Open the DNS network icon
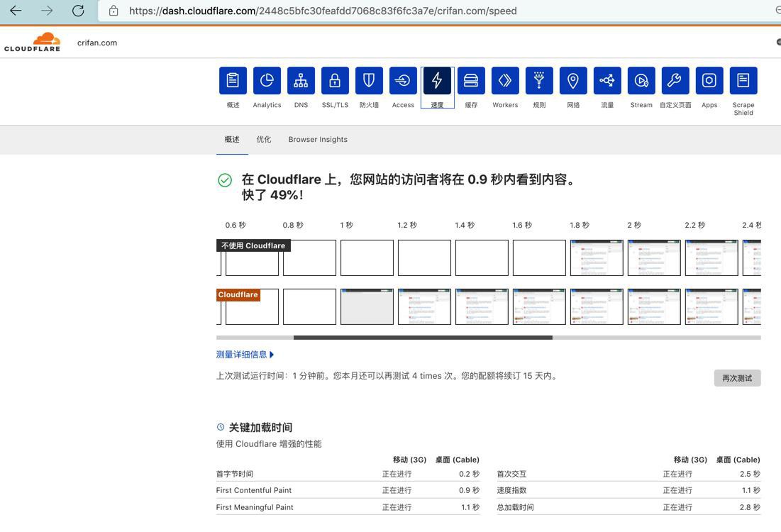The height and width of the screenshot is (532, 781). point(301,80)
